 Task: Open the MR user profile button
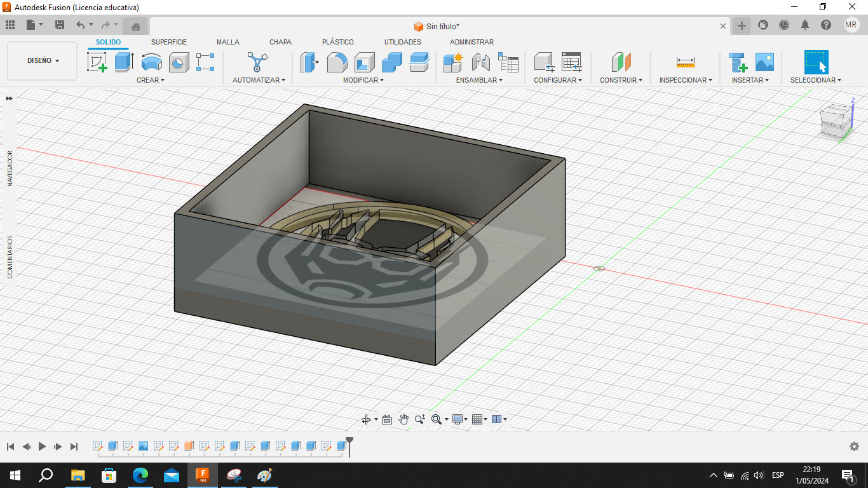pos(851,25)
